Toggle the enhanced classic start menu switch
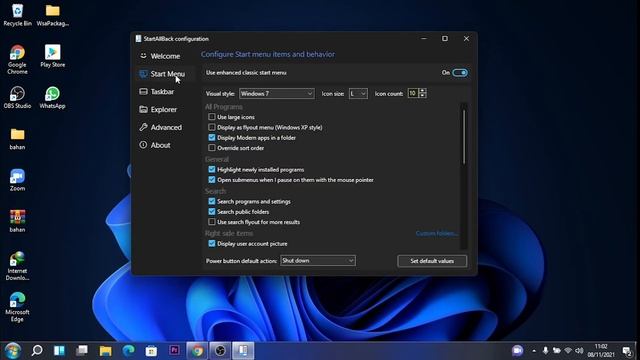Image resolution: width=640 pixels, height=360 pixels. click(x=460, y=73)
